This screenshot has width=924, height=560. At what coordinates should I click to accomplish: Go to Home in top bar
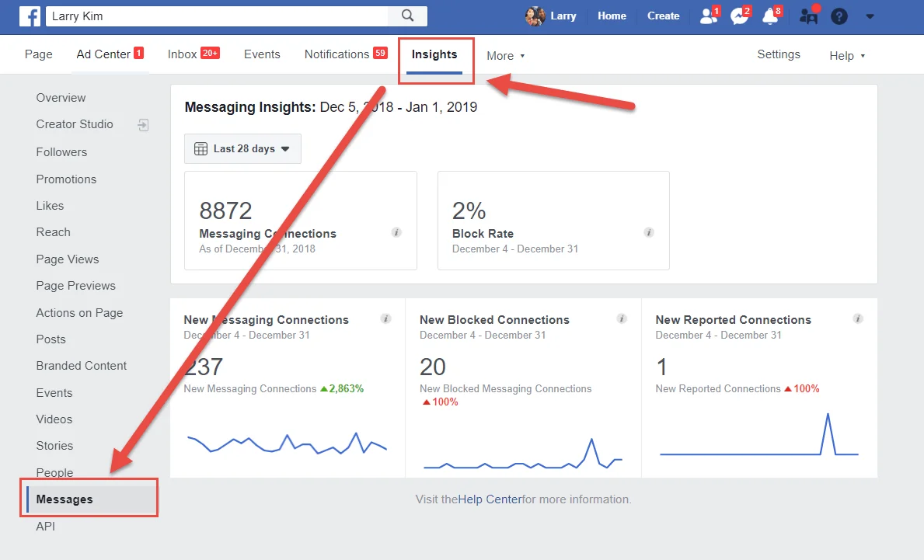pos(612,16)
